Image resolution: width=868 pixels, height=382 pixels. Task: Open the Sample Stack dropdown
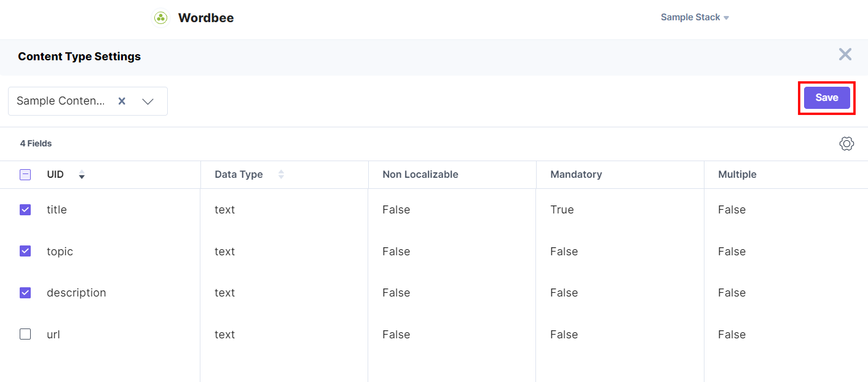pyautogui.click(x=695, y=17)
